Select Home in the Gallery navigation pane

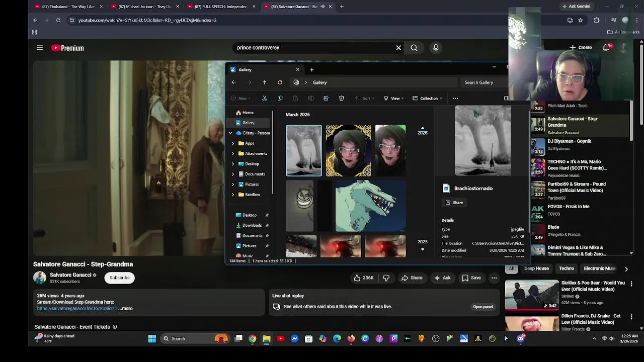tap(248, 113)
